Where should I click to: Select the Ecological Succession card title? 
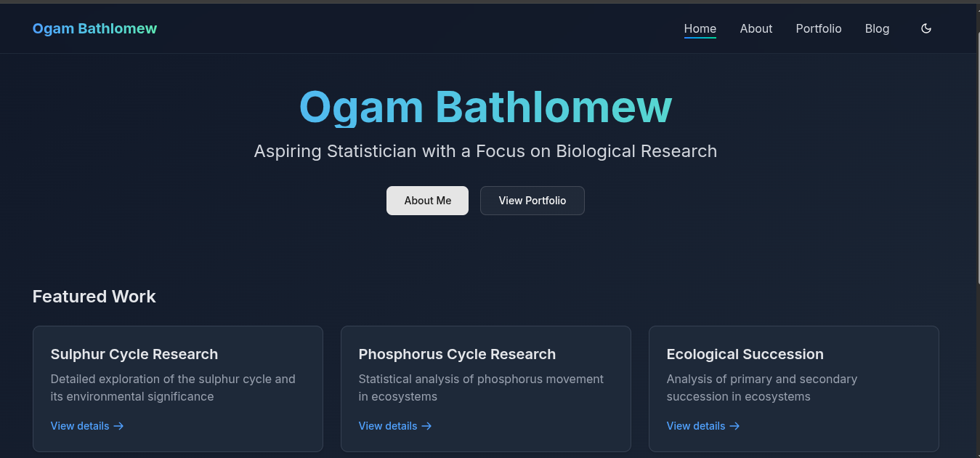click(x=745, y=354)
